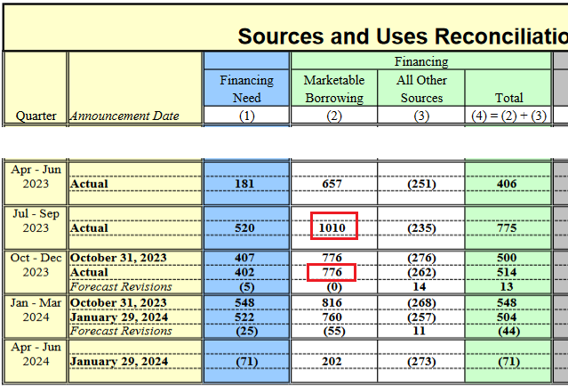Click the red-boxed 776 Actual cell

coord(333,272)
